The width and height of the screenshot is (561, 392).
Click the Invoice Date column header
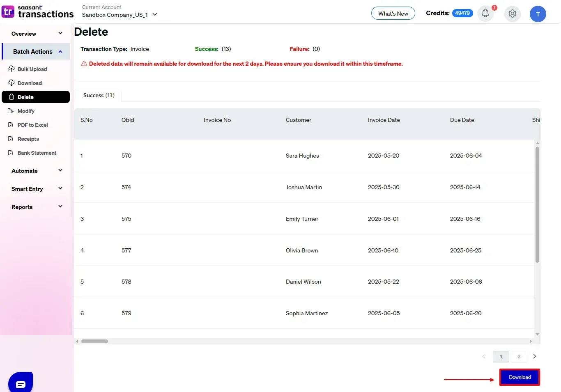click(384, 120)
